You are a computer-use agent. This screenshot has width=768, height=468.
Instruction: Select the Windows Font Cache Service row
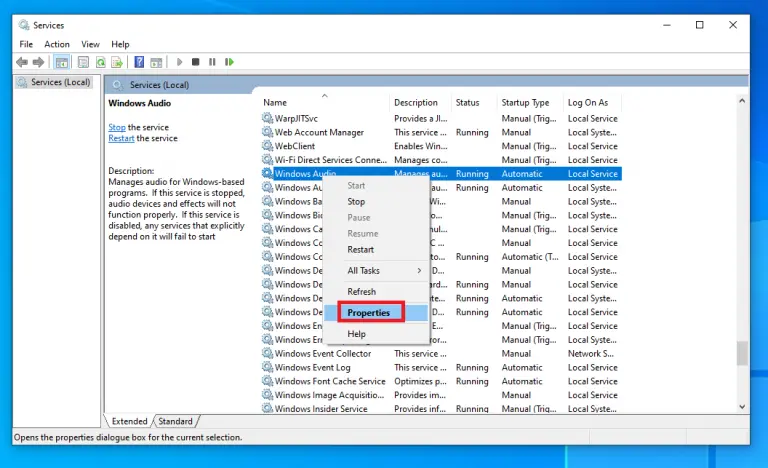pos(441,381)
